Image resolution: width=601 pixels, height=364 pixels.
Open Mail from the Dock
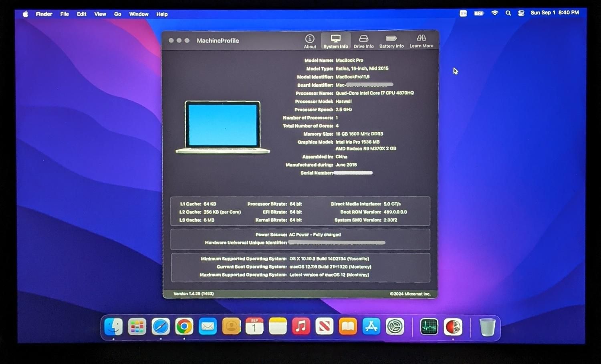click(208, 327)
